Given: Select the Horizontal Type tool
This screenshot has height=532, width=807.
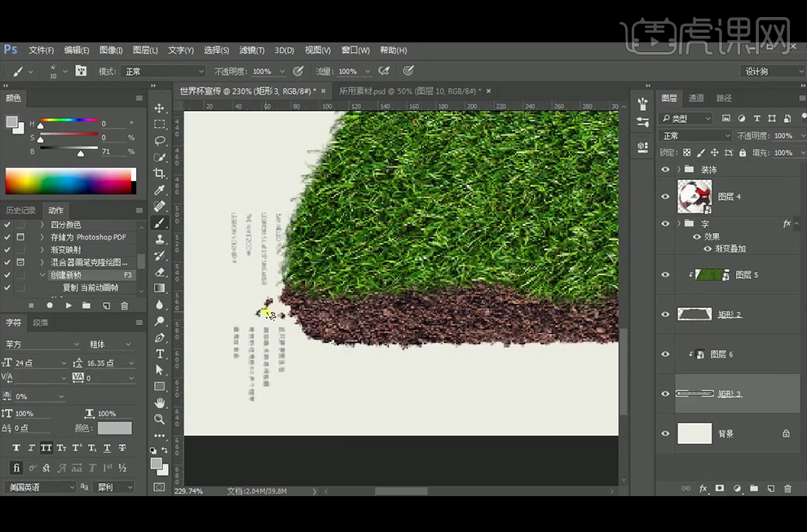Looking at the screenshot, I should 160,354.
